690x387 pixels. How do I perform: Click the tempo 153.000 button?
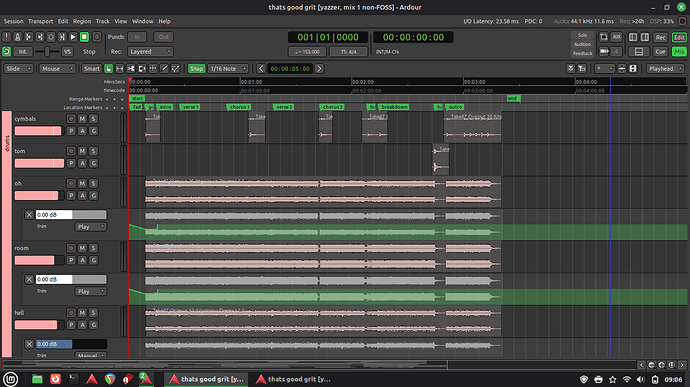307,52
